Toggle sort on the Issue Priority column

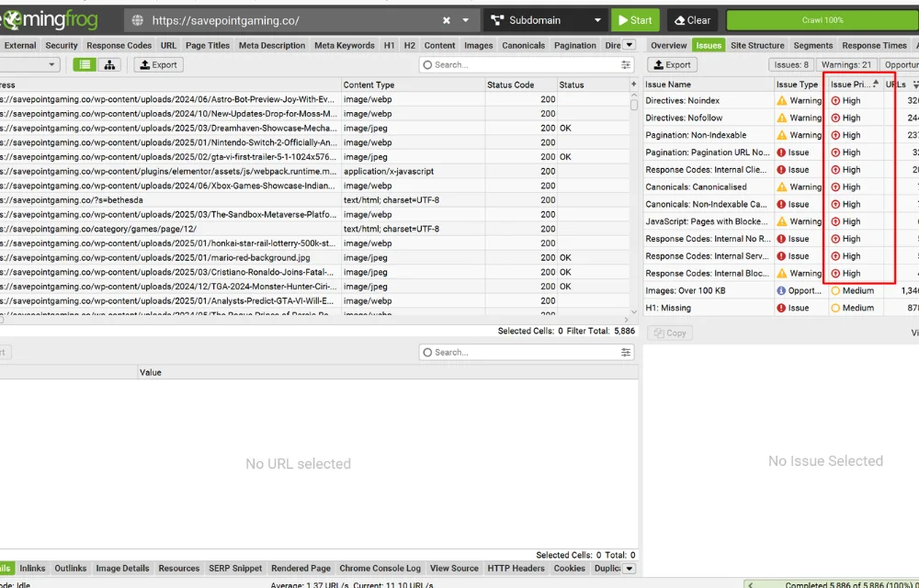coord(853,84)
